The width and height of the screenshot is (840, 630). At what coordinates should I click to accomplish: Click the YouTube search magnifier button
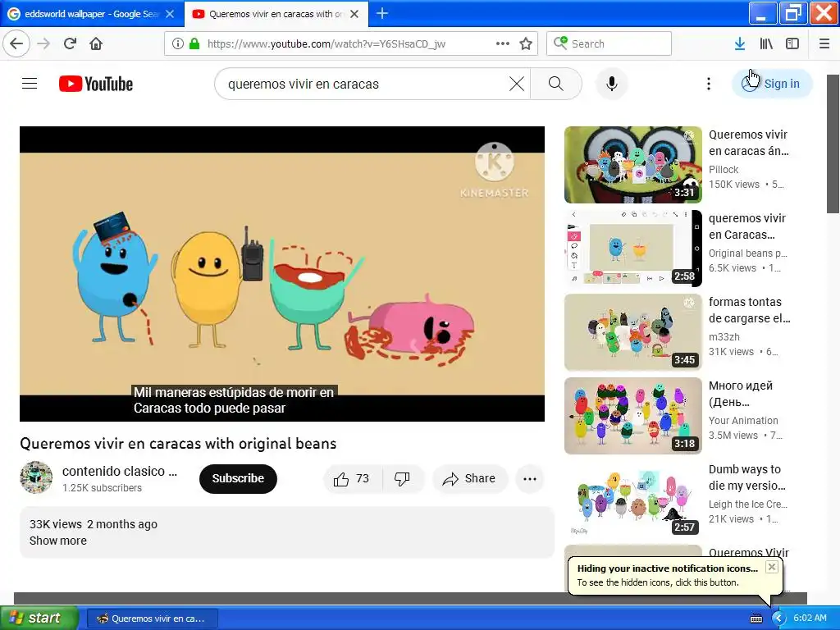coord(556,84)
